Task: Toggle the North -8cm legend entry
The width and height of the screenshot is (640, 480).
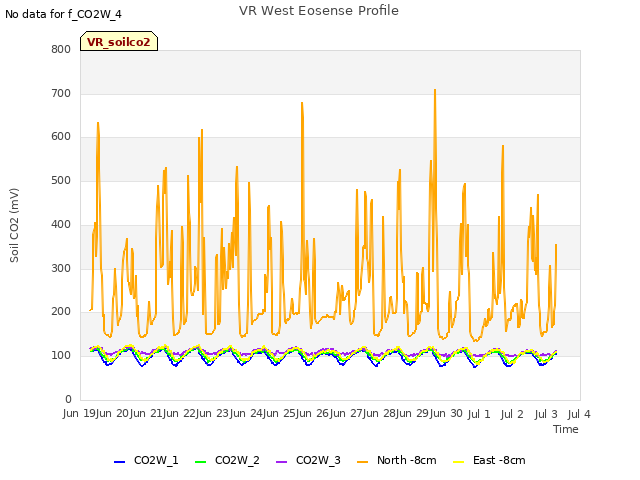Action: click(397, 460)
